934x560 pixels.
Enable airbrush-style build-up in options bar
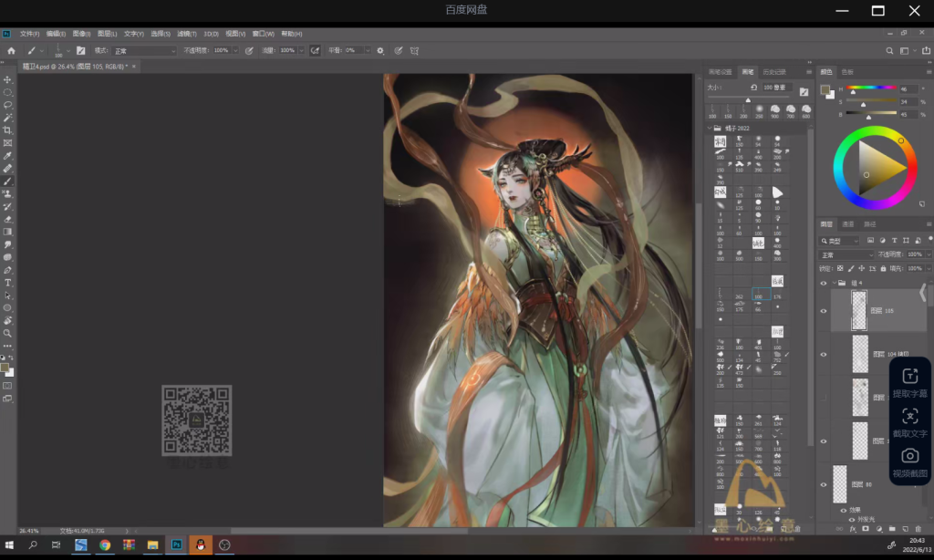click(x=315, y=50)
